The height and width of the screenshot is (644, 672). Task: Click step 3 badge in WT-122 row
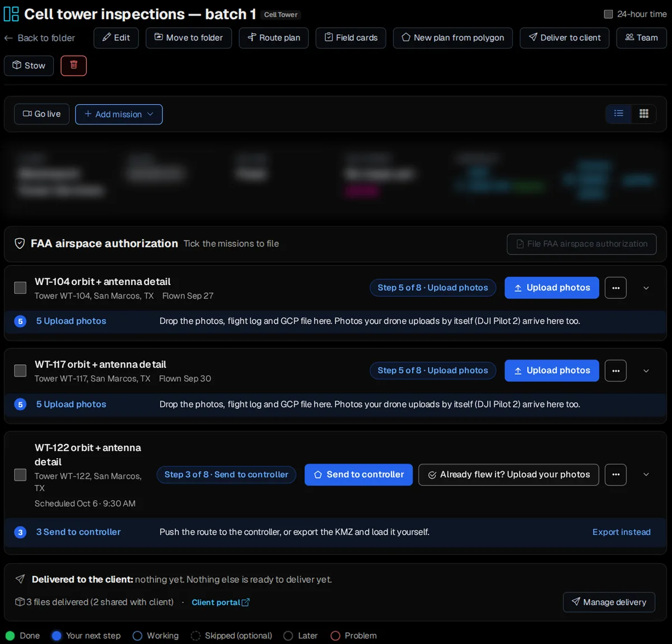[x=20, y=532]
